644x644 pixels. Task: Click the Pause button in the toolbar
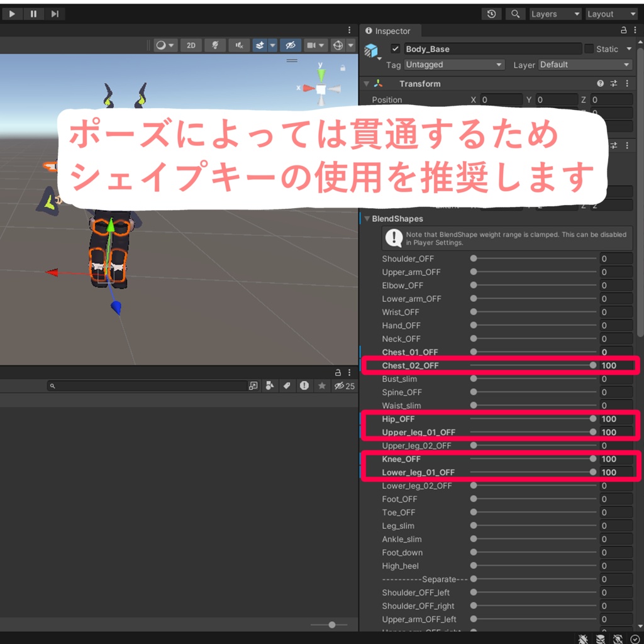[33, 14]
